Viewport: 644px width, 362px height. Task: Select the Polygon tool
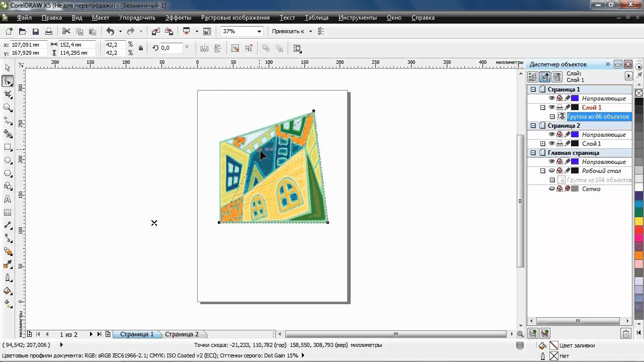(8, 173)
